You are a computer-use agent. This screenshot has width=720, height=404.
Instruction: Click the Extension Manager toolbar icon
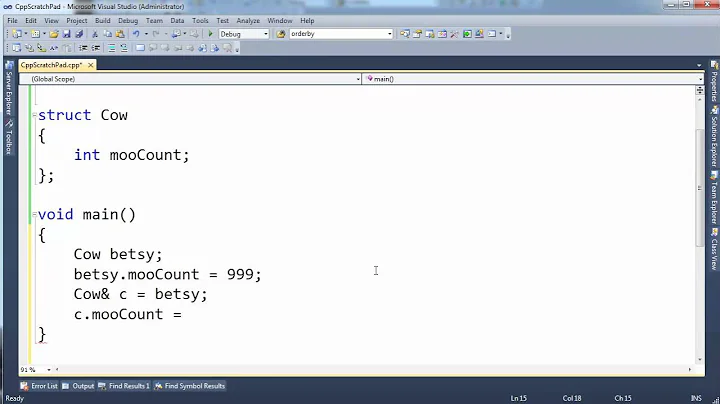click(479, 34)
